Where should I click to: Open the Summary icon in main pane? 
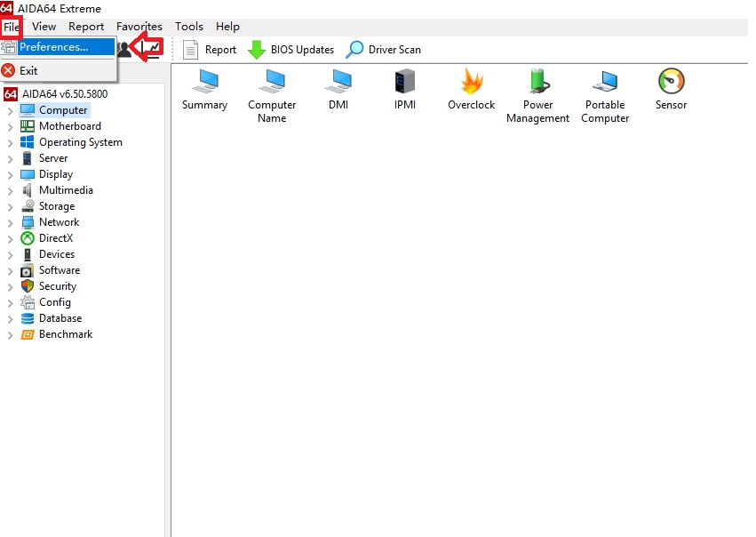(204, 83)
